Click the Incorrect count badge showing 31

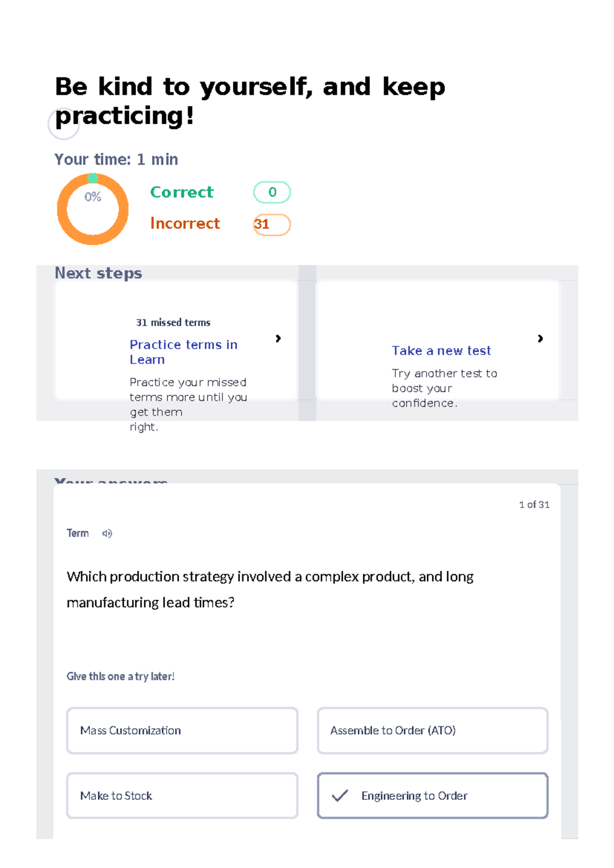272,224
